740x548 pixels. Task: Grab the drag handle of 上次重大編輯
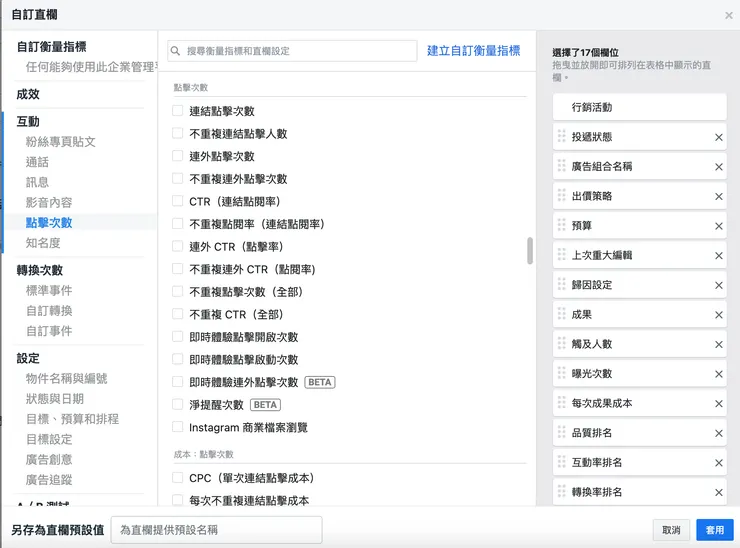coord(561,254)
